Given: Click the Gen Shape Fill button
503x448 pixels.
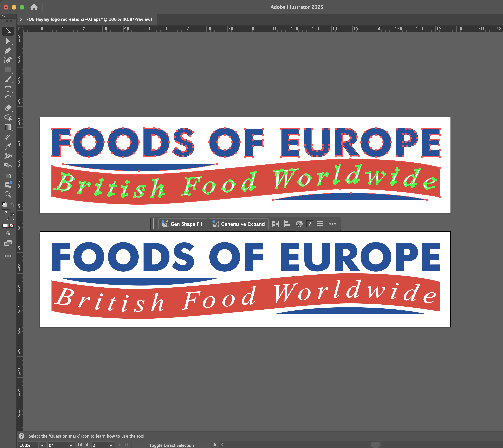Looking at the screenshot, I should pyautogui.click(x=183, y=224).
